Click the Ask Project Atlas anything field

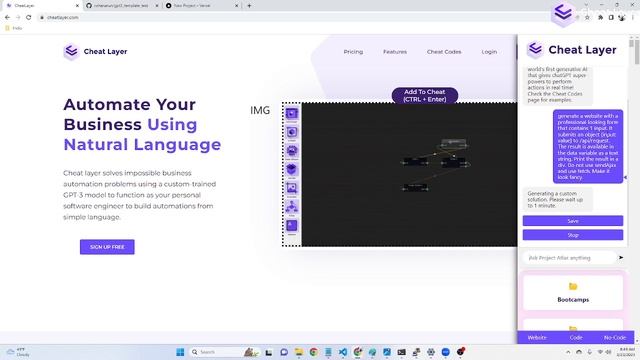point(570,258)
